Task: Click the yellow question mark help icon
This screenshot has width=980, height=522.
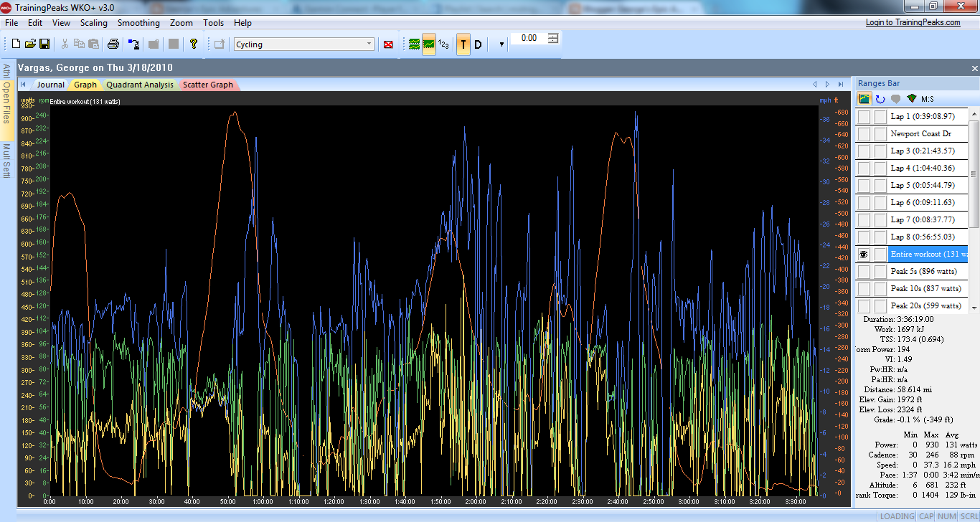Action: pos(193,44)
